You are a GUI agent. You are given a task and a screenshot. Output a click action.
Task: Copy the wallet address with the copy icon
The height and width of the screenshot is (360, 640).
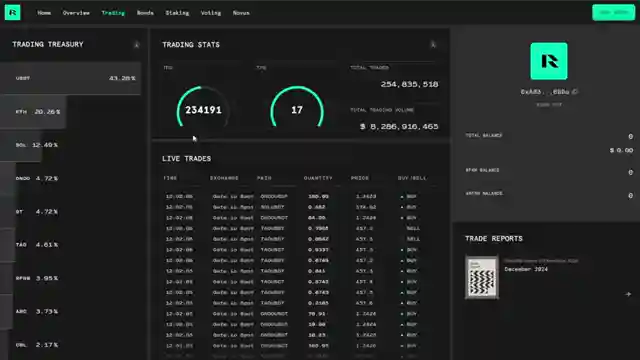575,92
